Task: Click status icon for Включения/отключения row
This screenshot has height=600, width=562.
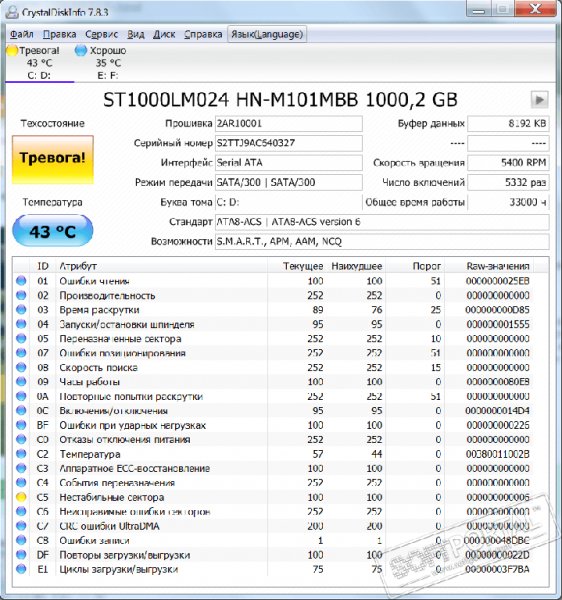Action: pos(21,411)
